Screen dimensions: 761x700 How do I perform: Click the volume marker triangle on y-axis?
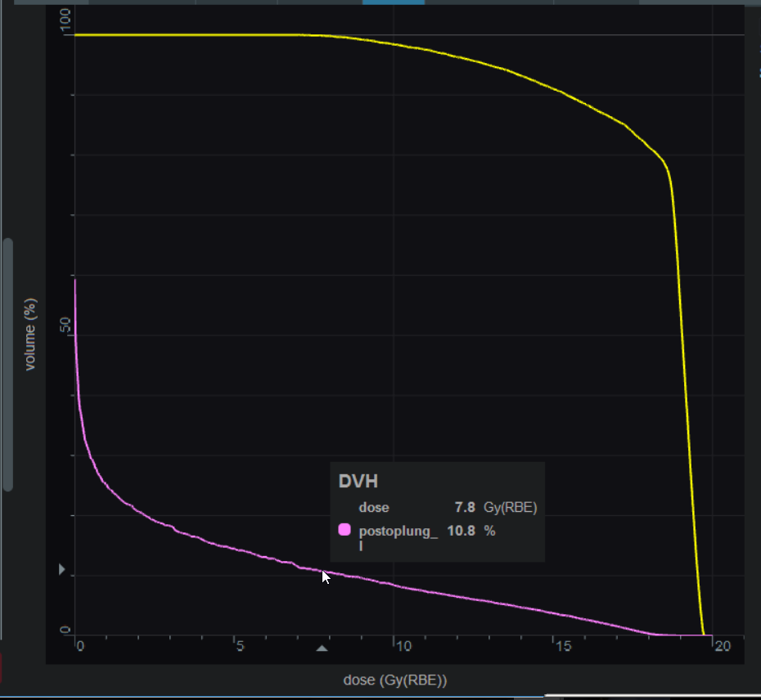coord(62,569)
